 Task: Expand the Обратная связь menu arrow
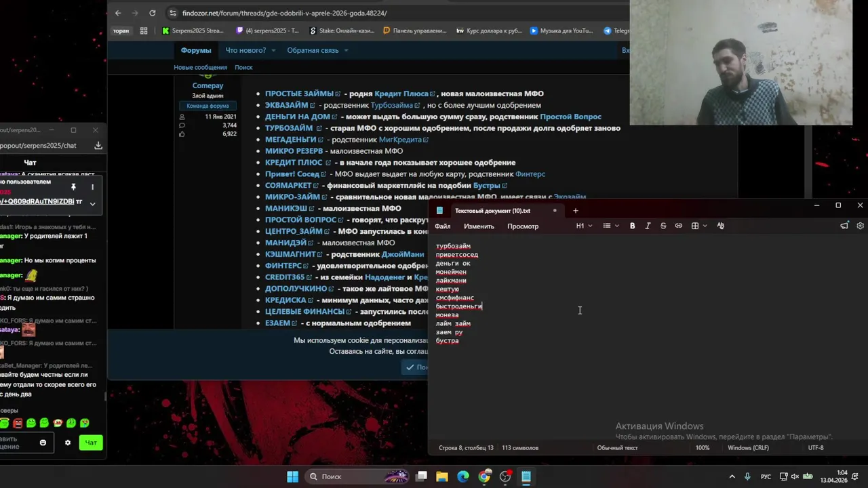(346, 50)
